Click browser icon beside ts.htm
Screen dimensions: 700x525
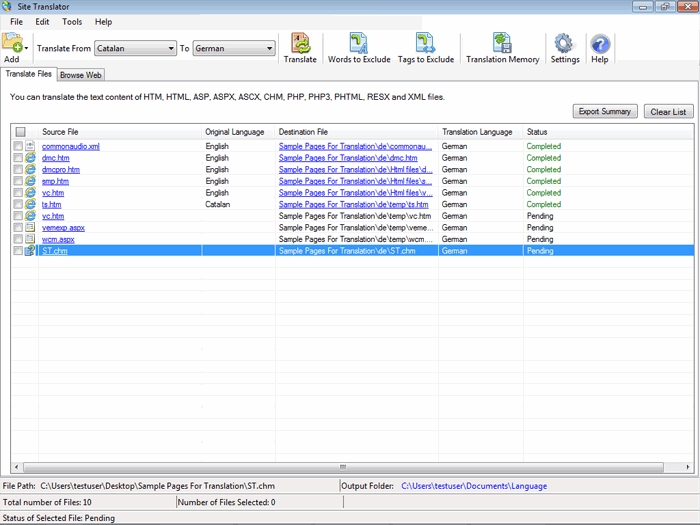30,204
